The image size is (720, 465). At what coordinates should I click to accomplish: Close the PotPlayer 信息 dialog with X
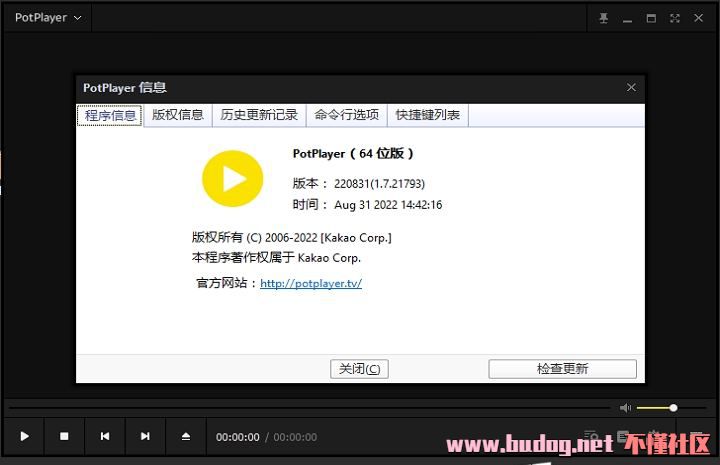pos(631,87)
